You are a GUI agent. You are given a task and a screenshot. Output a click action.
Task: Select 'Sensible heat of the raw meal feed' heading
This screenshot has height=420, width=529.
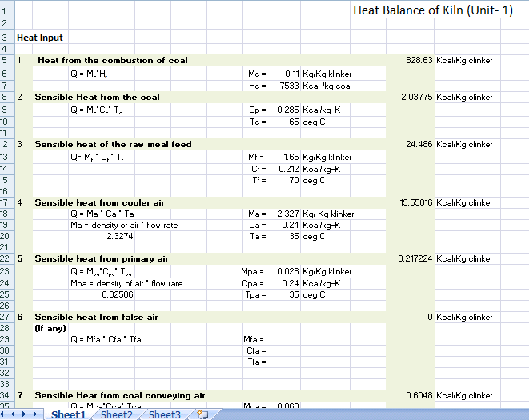pos(113,144)
